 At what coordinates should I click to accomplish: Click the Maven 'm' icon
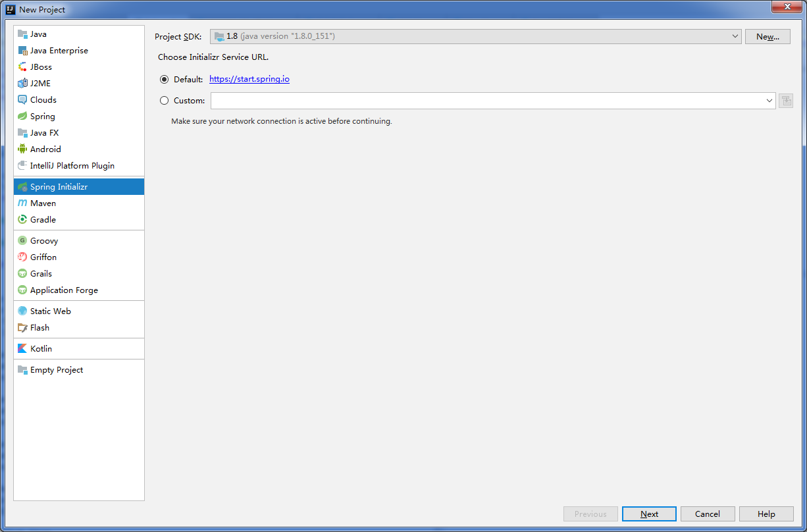point(22,203)
